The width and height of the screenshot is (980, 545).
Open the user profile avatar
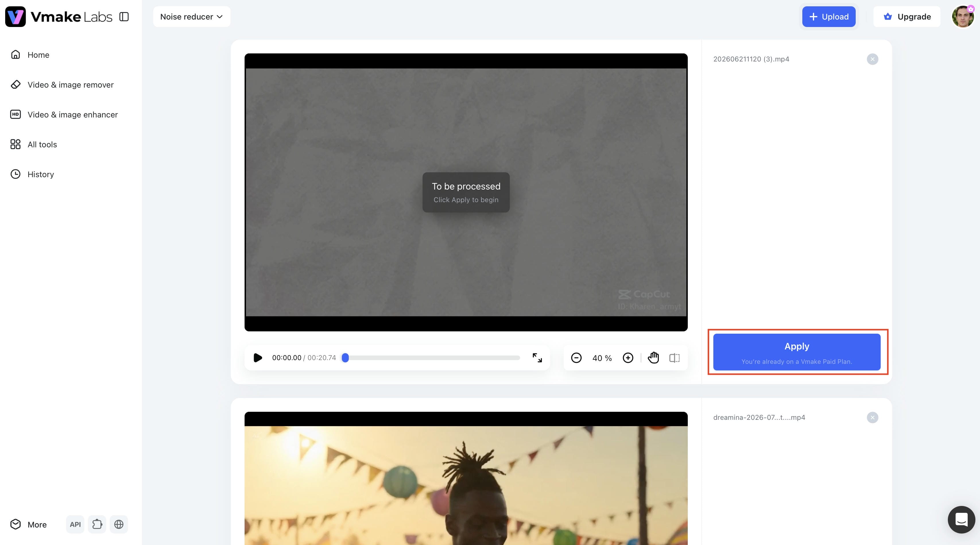point(962,17)
